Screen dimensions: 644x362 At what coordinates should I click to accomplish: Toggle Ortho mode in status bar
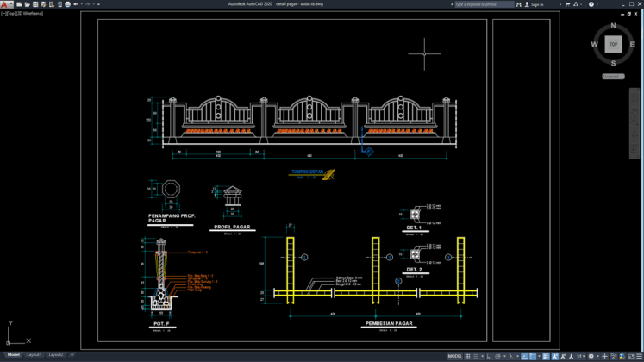coord(490,356)
